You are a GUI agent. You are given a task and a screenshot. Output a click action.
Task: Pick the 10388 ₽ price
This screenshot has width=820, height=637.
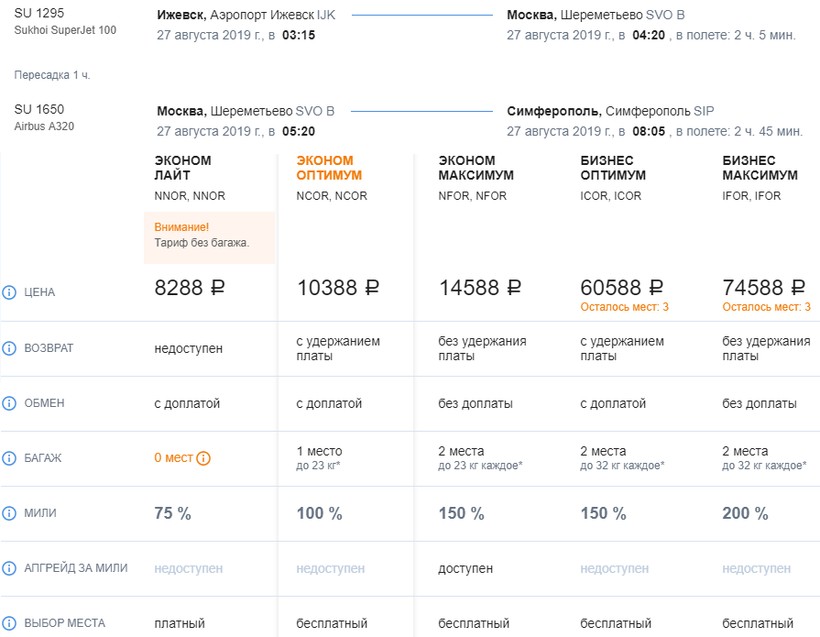click(339, 288)
